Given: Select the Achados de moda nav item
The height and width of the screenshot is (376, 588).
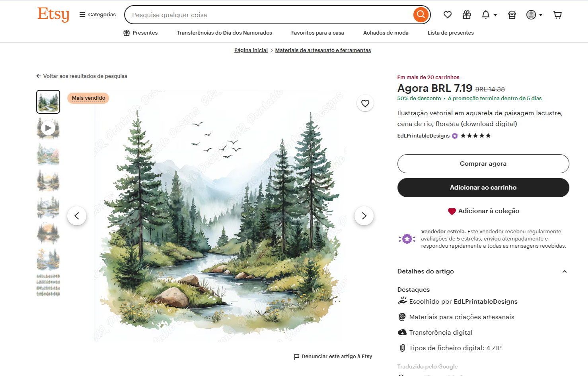Looking at the screenshot, I should point(386,33).
